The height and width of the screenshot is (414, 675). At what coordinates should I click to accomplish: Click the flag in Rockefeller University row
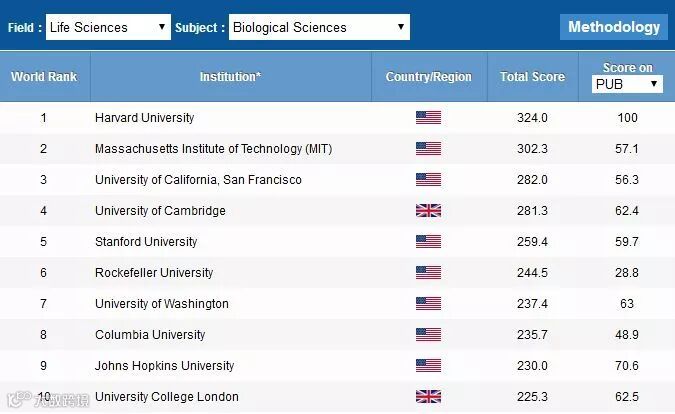[x=428, y=273]
